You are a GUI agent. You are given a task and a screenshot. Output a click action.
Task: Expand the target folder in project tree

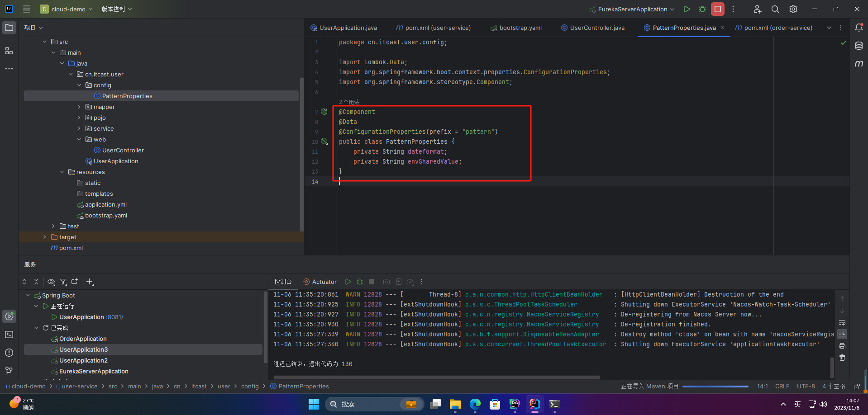pos(44,237)
